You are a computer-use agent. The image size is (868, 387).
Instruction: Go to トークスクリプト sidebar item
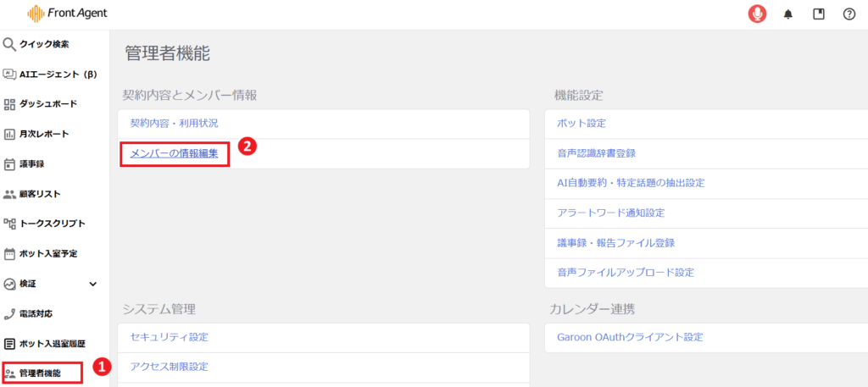pos(52,224)
